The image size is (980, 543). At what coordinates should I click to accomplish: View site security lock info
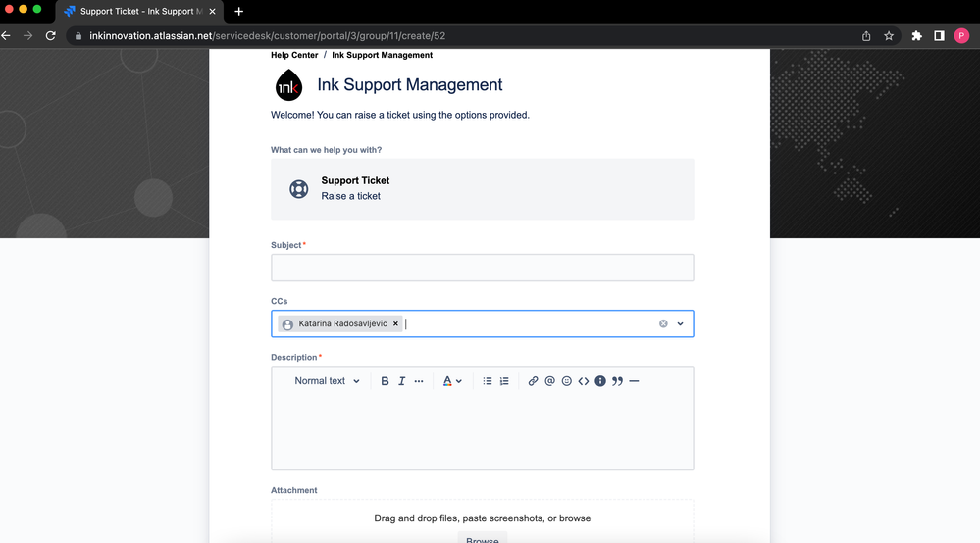point(78,36)
